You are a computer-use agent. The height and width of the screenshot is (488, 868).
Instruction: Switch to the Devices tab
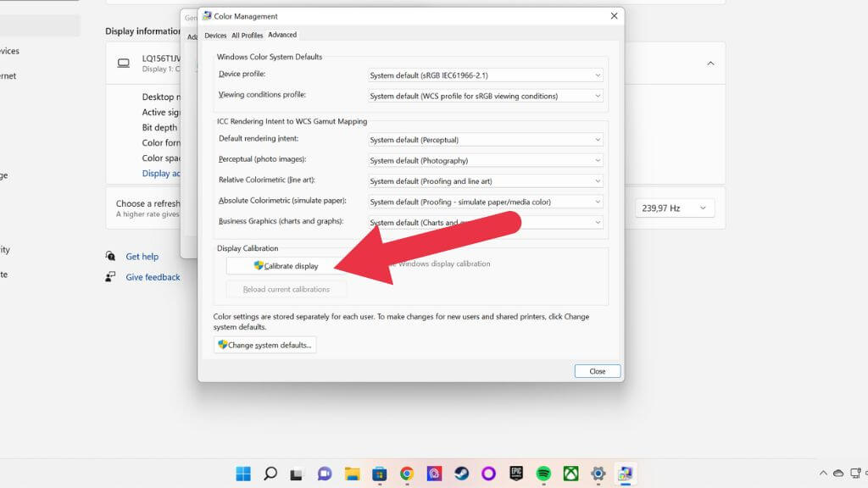215,36
